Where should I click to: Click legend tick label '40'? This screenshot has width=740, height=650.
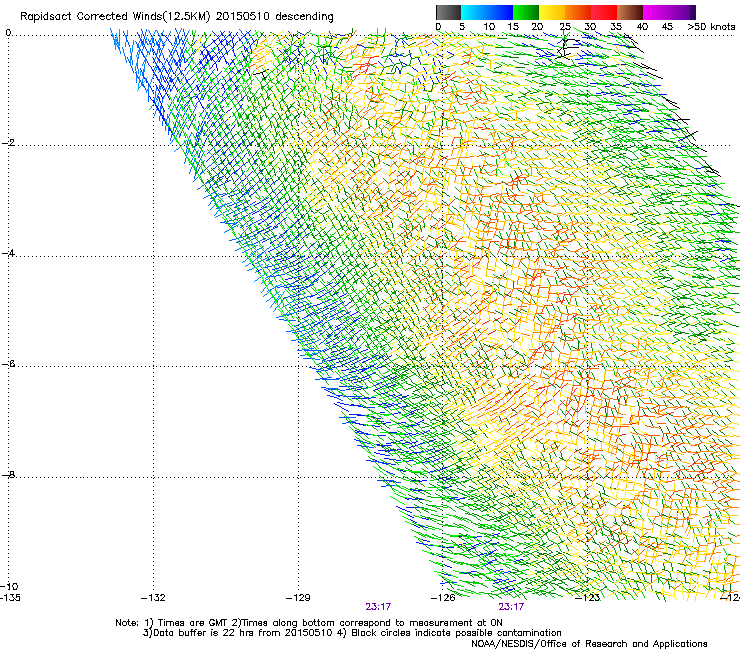pyautogui.click(x=642, y=26)
